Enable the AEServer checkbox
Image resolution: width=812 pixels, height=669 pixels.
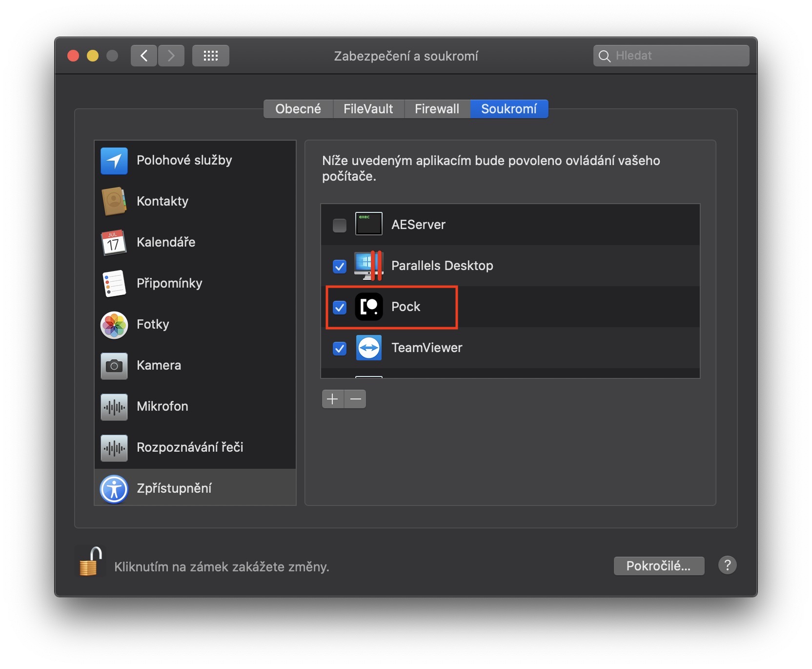[340, 225]
